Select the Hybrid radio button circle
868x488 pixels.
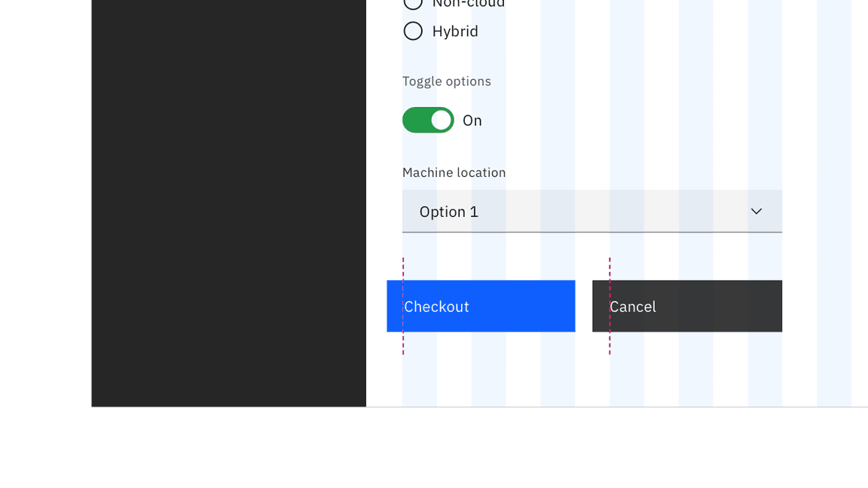pyautogui.click(x=413, y=31)
